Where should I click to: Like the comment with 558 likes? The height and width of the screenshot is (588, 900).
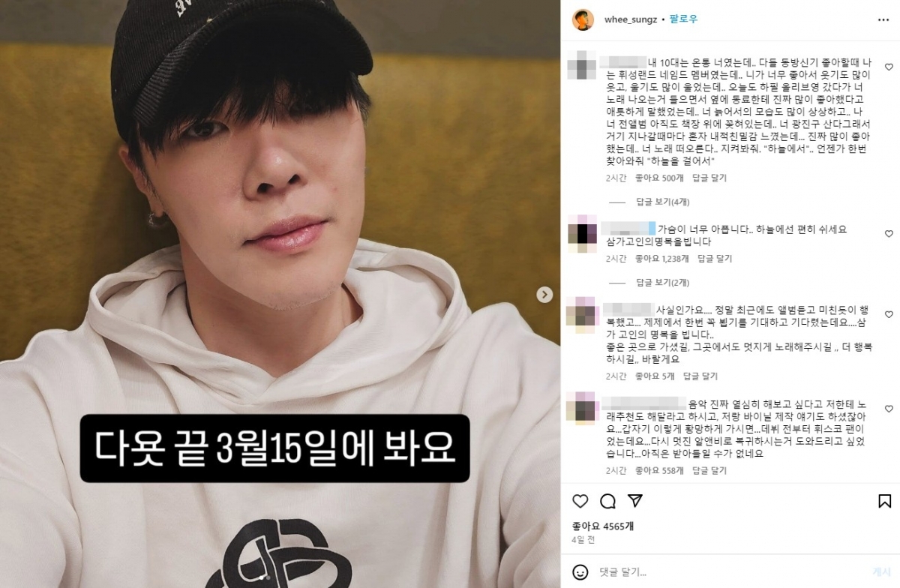[x=889, y=409]
